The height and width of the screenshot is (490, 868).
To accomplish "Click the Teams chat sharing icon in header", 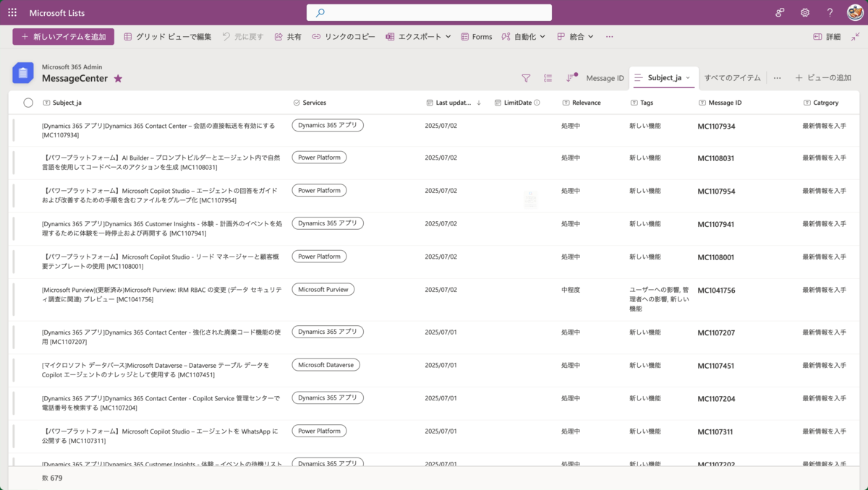I will click(779, 12).
